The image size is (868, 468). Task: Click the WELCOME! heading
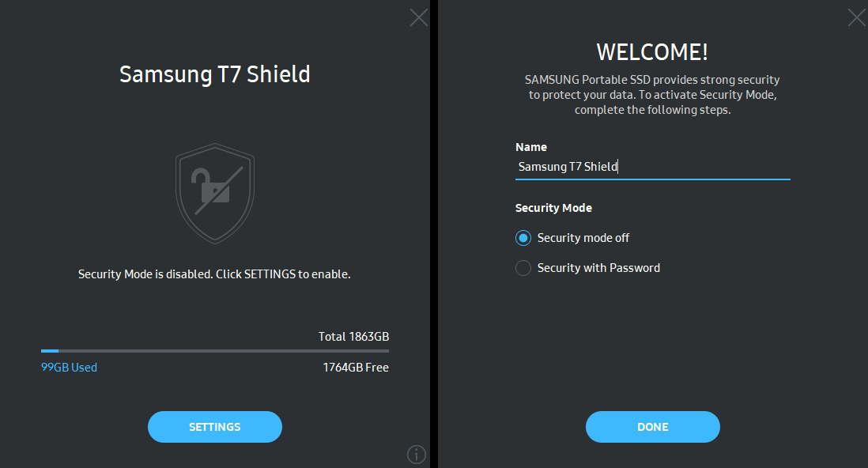652,52
